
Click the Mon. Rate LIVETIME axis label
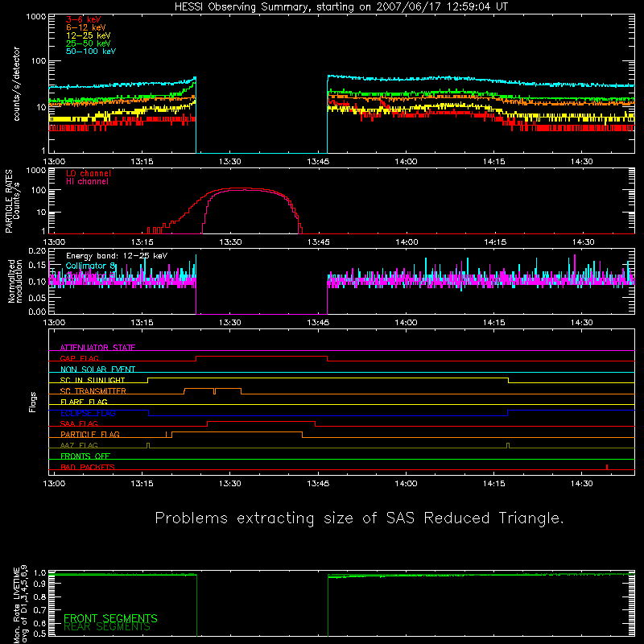[20, 605]
